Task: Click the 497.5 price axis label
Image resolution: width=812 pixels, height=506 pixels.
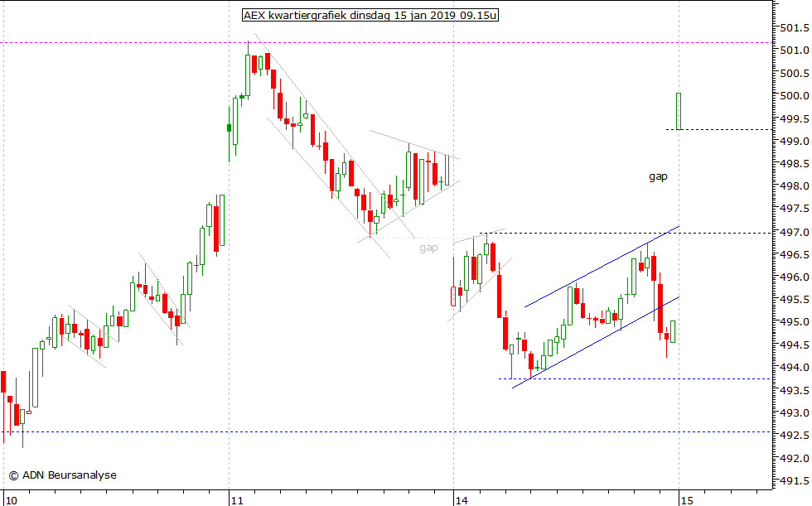Action: [x=795, y=209]
